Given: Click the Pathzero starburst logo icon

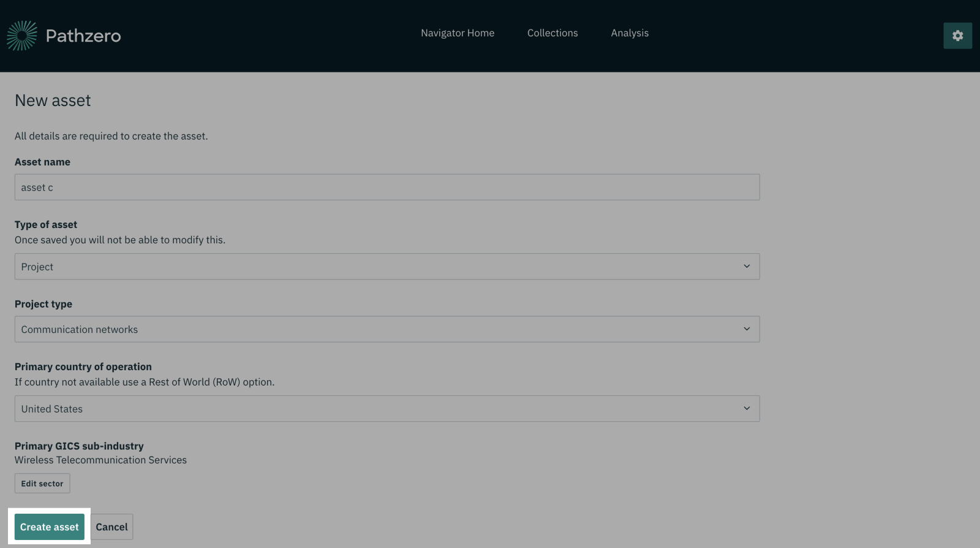Looking at the screenshot, I should pyautogui.click(x=22, y=36).
